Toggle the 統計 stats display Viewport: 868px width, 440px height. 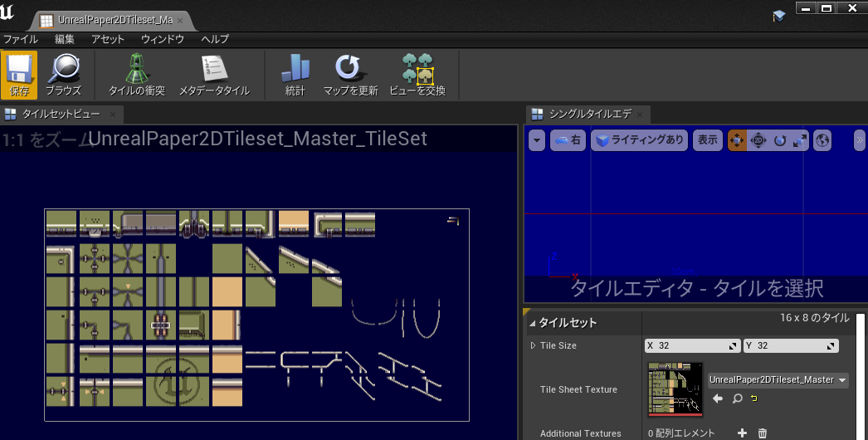click(295, 76)
